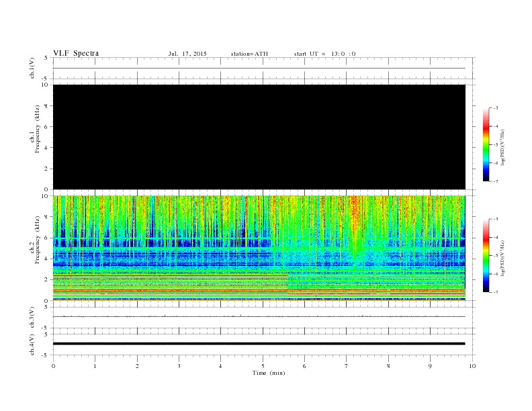The image size is (532, 411).
Task: Select the date text "Jul. 17, 2015"
Action: [x=187, y=54]
